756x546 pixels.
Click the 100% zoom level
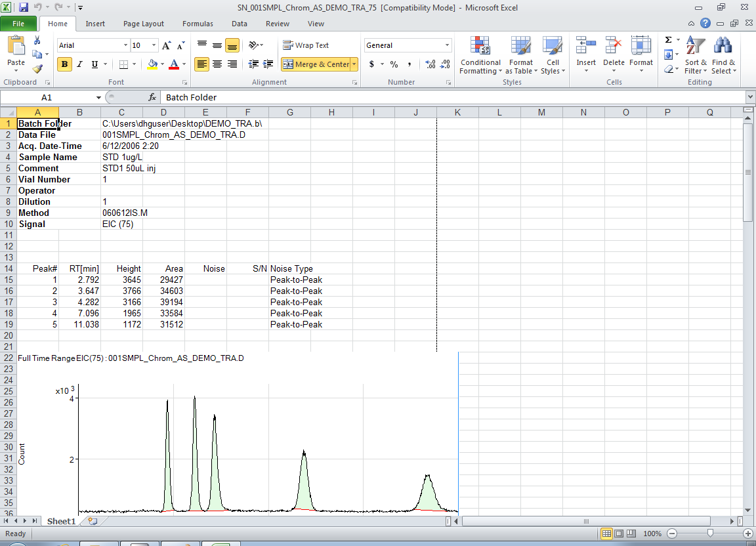point(652,534)
